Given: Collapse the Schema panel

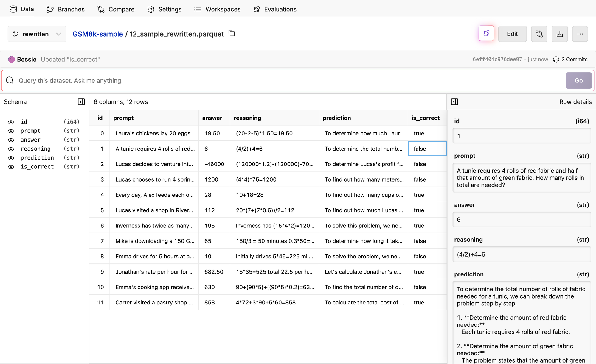Looking at the screenshot, I should tap(81, 102).
